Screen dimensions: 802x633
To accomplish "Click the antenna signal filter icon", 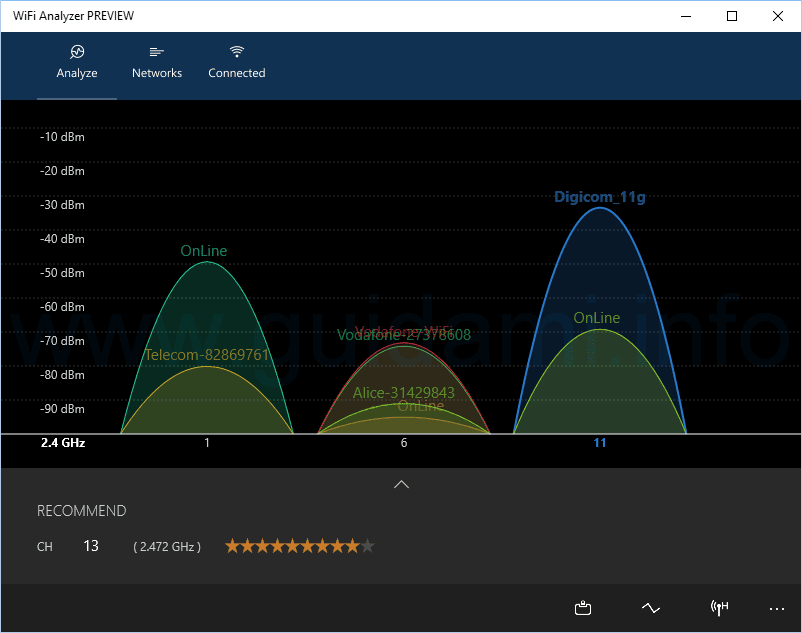I will point(719,608).
